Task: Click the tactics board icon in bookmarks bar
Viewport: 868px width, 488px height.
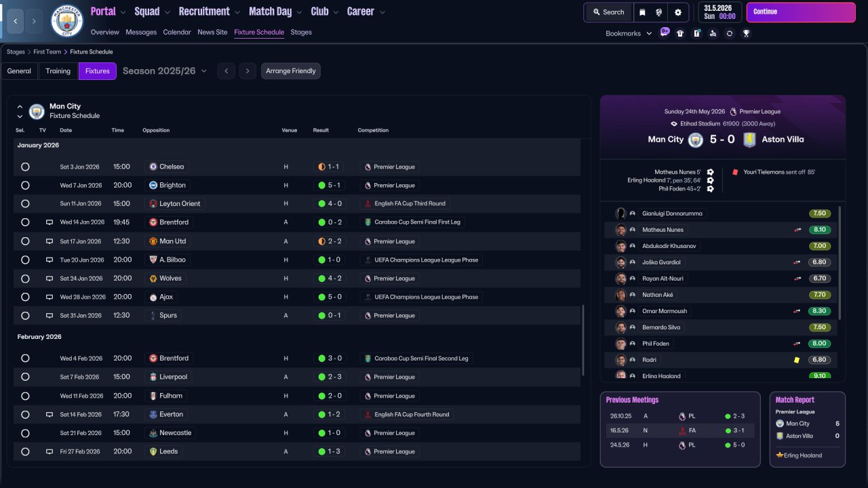Action: (x=696, y=33)
